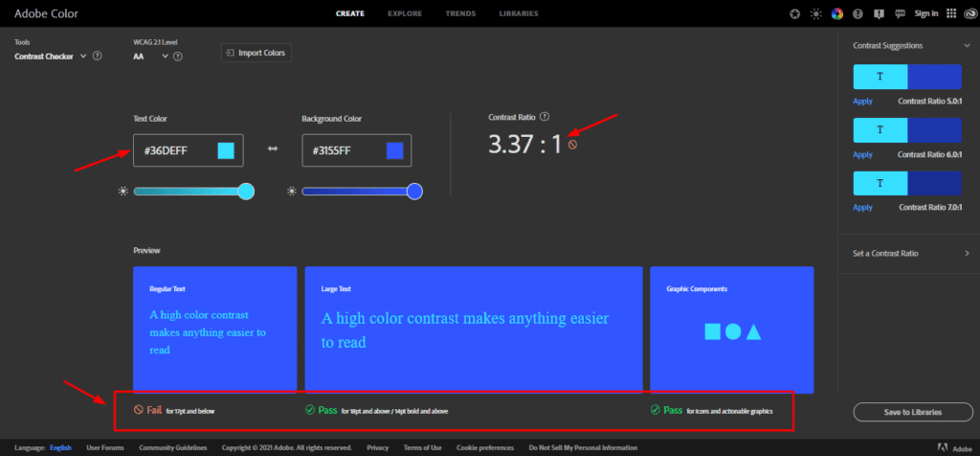Click the 3.37 : 1 contrast ratio value
Image resolution: width=980 pixels, height=456 pixels.
525,145
